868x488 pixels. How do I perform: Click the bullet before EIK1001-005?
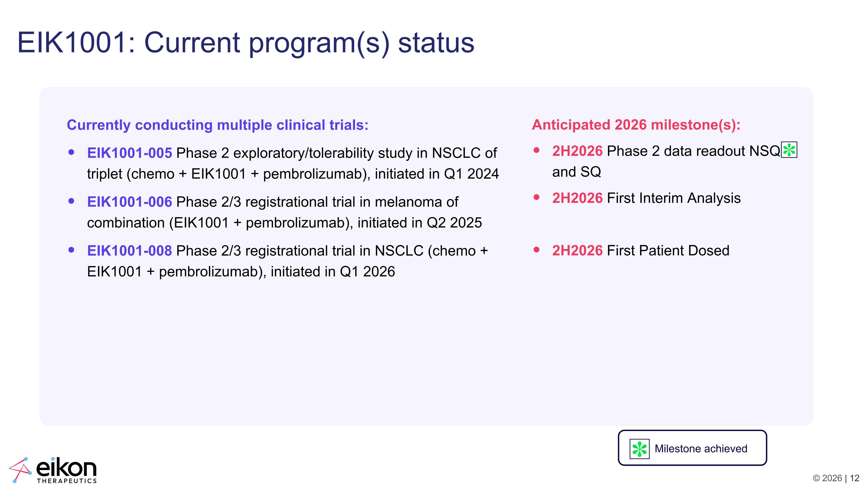71,152
